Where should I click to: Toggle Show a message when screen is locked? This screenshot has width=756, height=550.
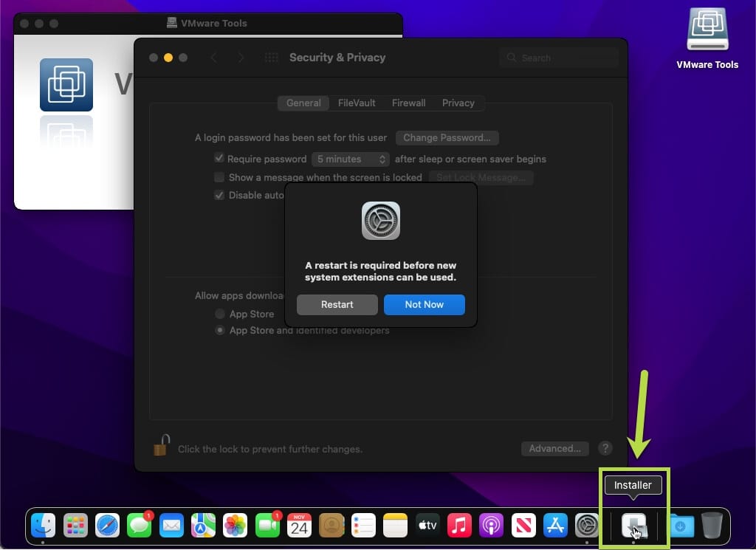[x=219, y=177]
